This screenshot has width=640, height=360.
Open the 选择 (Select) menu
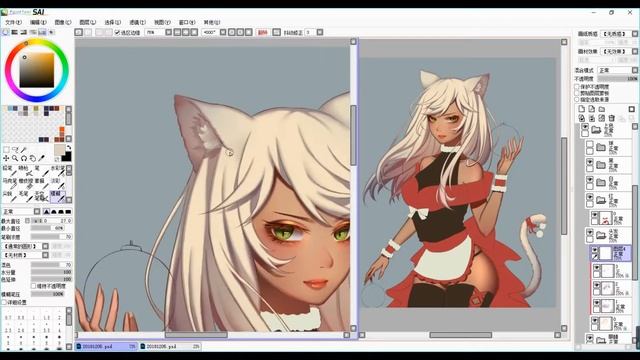[112, 22]
